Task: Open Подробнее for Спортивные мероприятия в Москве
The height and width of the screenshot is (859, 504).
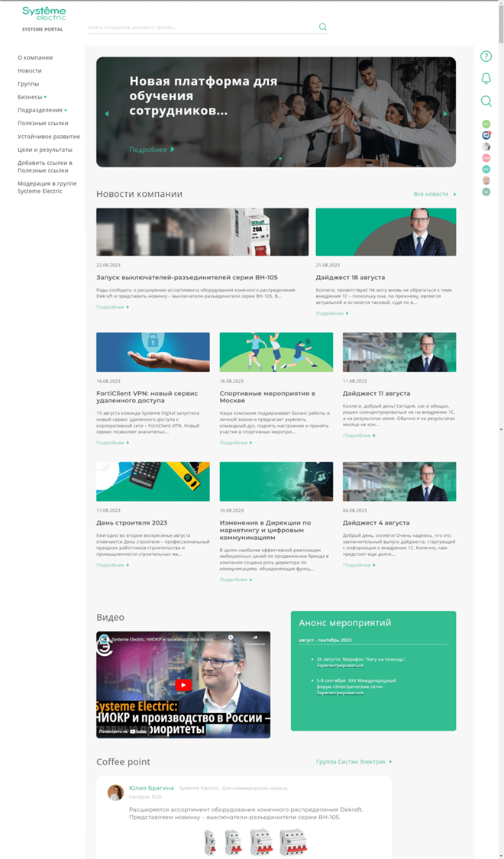Action: [236, 443]
